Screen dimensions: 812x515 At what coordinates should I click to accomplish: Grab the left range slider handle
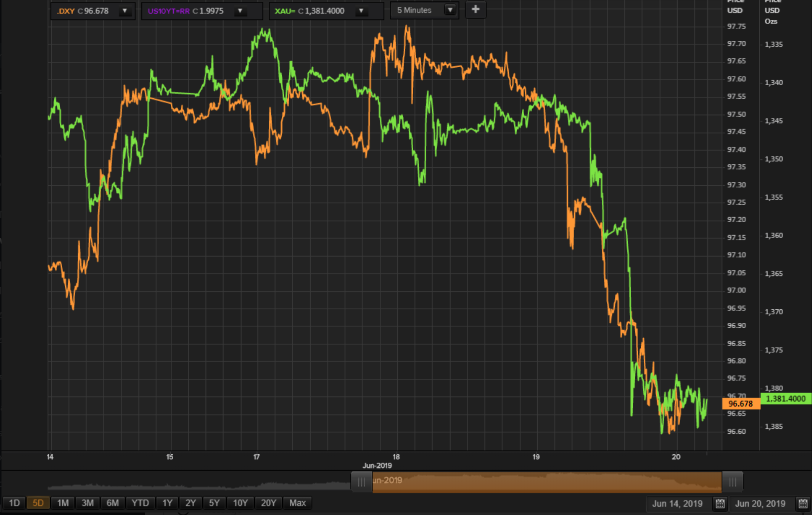click(x=361, y=482)
